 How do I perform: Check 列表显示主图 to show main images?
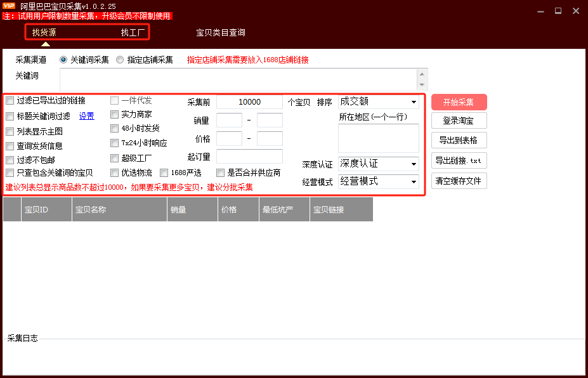[10, 131]
